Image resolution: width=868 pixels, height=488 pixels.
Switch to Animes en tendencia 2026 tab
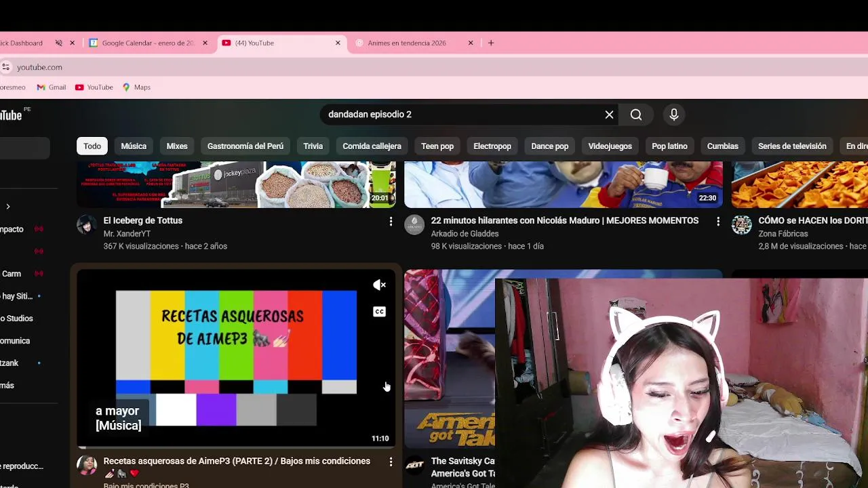414,43
